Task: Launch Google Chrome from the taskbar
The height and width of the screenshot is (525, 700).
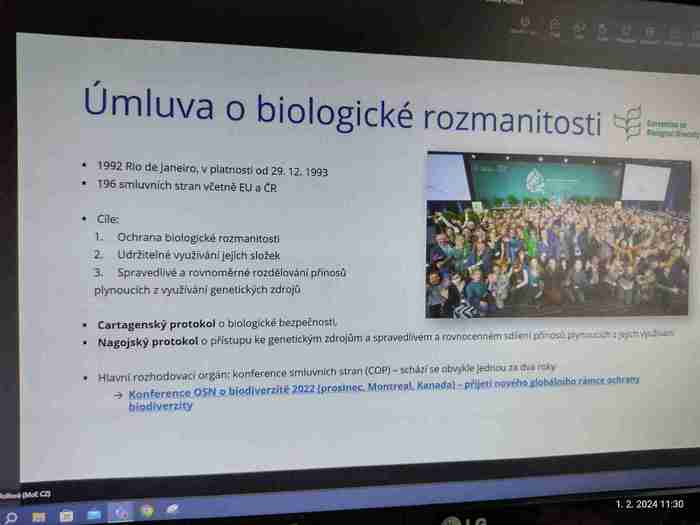Action: [x=147, y=511]
